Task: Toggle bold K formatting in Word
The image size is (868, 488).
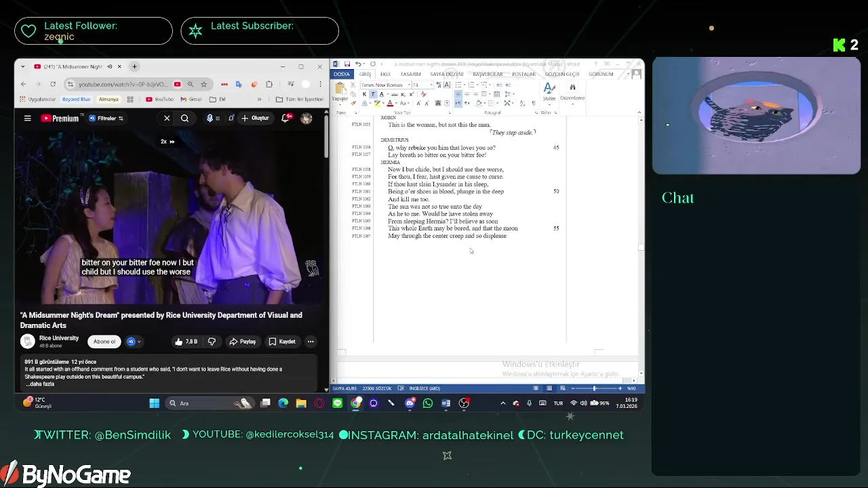Action: coord(364,94)
